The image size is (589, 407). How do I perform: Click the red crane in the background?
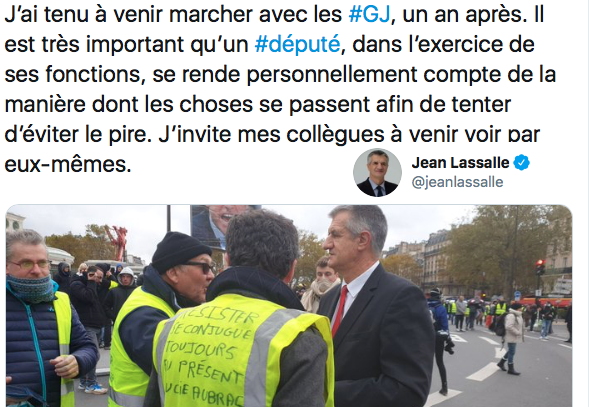tap(118, 241)
